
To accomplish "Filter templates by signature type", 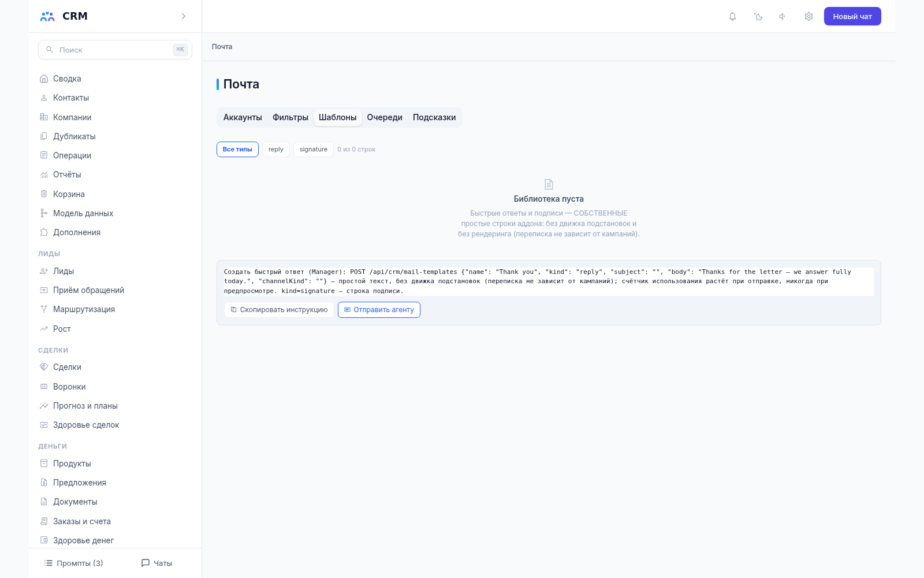I will coord(314,149).
